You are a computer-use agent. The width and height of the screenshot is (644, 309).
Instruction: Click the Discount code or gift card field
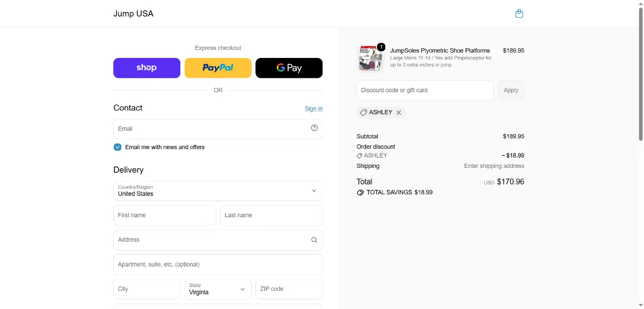(425, 90)
